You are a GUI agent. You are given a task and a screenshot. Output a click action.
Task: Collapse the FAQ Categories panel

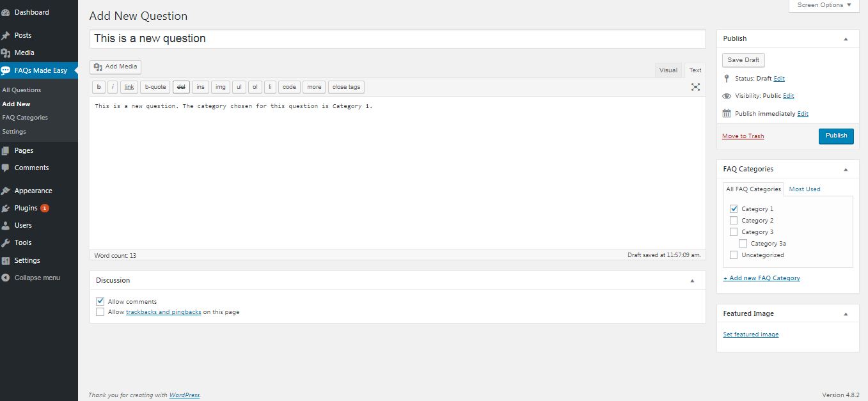tap(846, 169)
